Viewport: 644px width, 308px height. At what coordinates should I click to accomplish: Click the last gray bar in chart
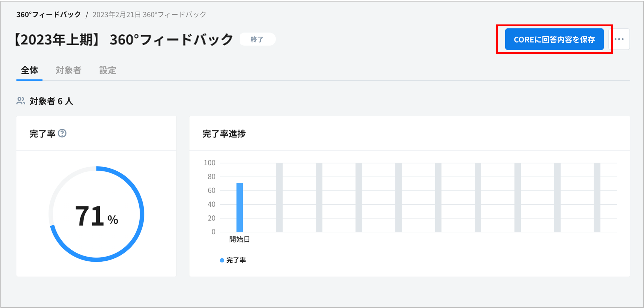tap(597, 197)
